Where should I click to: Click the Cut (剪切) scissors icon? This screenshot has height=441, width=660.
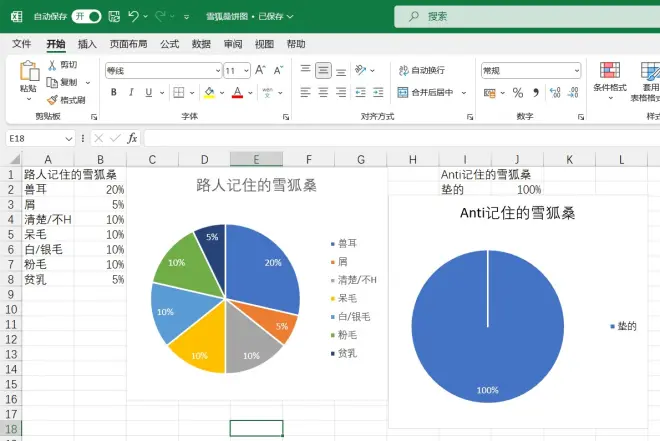click(51, 65)
